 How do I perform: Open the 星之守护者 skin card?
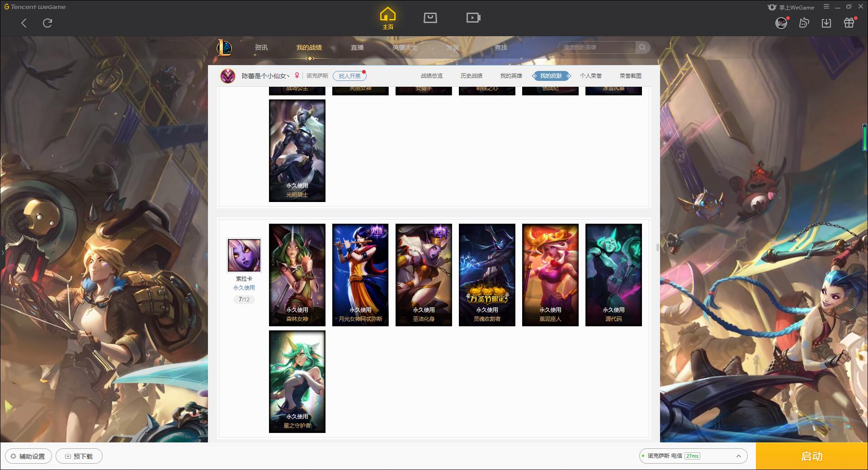(297, 381)
